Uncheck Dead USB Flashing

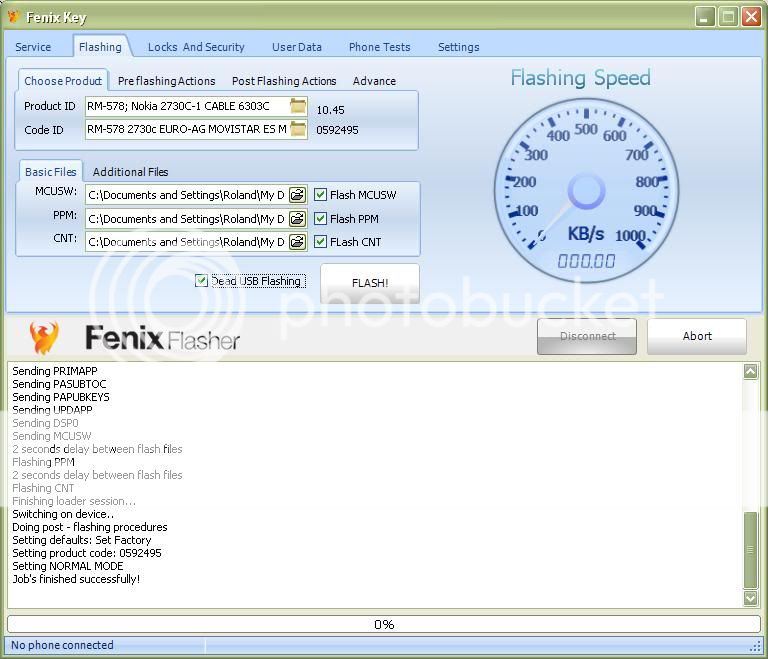click(201, 281)
